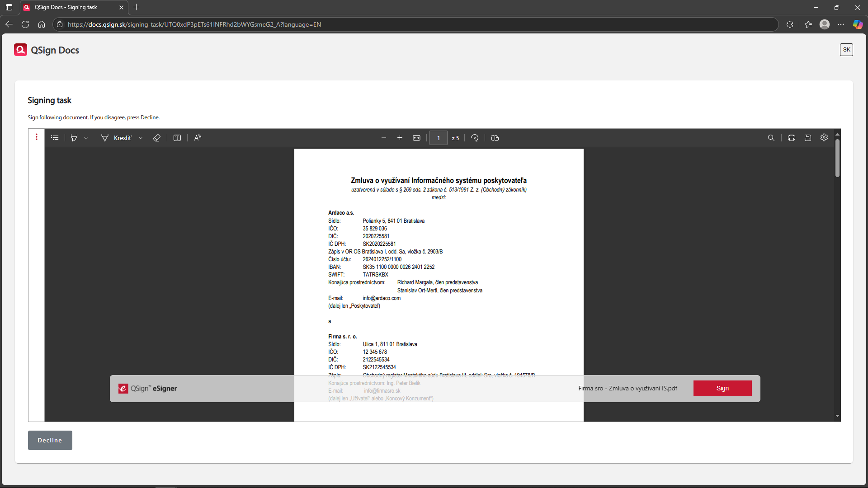868x488 pixels.
Task: Click the 'Firma sro - Zmluva o využívaní IS.pdf' filename
Action: click(627, 388)
